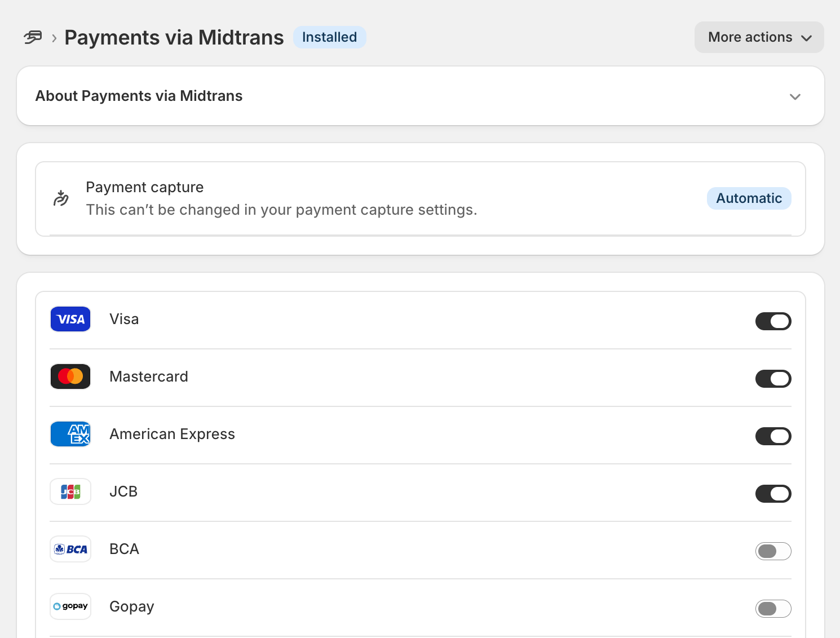This screenshot has height=638, width=840.
Task: Enable the BCA payment toggle
Action: click(773, 551)
